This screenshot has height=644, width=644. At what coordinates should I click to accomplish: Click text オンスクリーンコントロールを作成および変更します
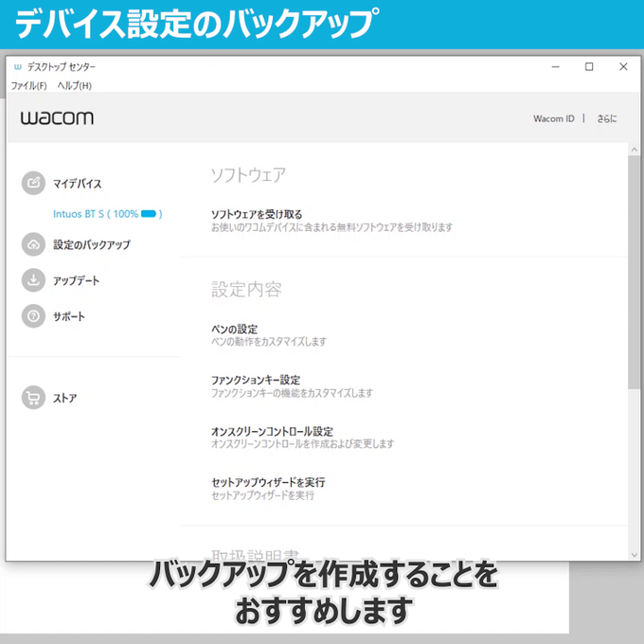302,443
